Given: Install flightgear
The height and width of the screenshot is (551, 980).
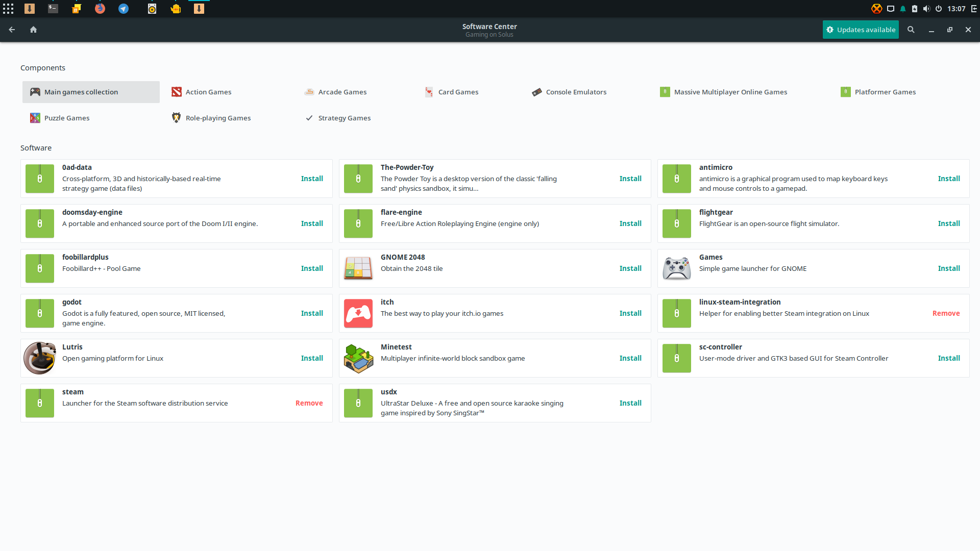Looking at the screenshot, I should tap(949, 223).
